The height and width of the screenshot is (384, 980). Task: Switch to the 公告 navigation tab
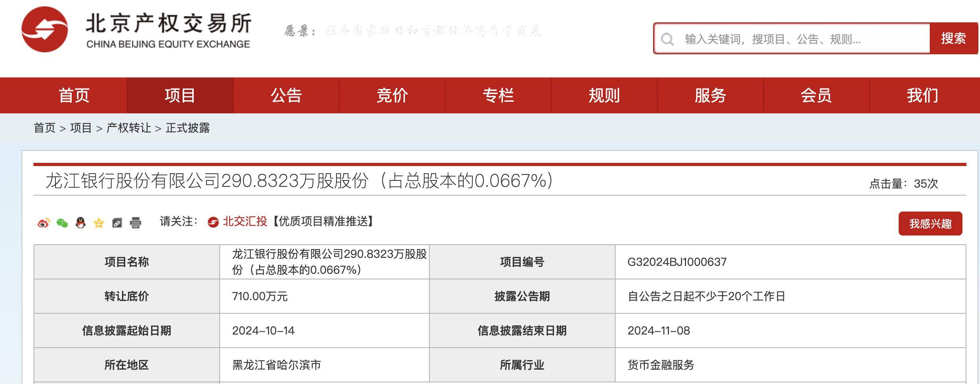(x=286, y=95)
